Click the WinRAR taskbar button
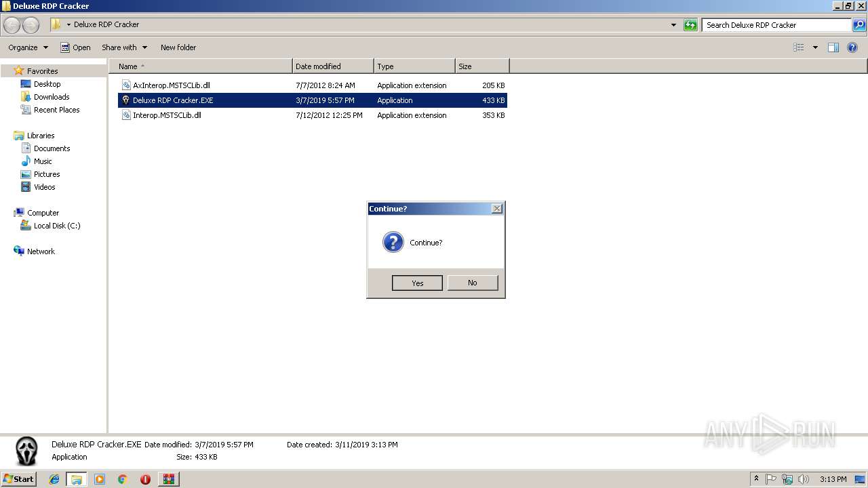 (168, 479)
